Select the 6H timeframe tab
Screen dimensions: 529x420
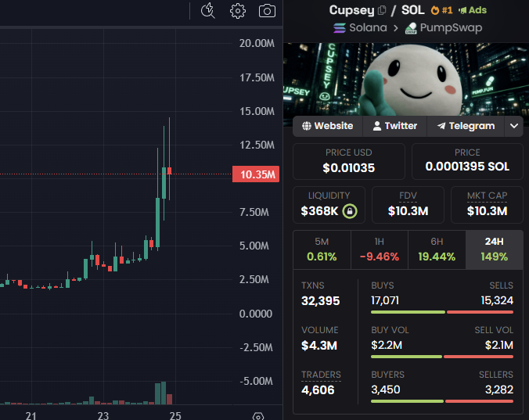(x=437, y=249)
